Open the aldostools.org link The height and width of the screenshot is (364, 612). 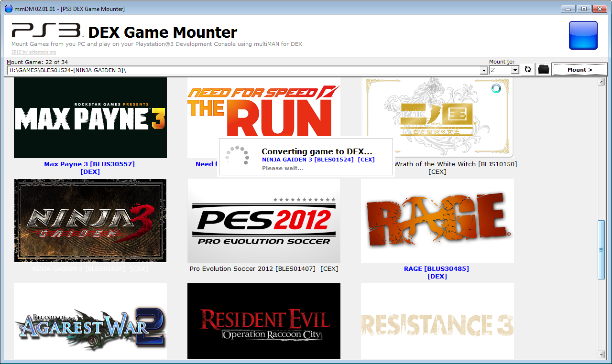coord(33,52)
